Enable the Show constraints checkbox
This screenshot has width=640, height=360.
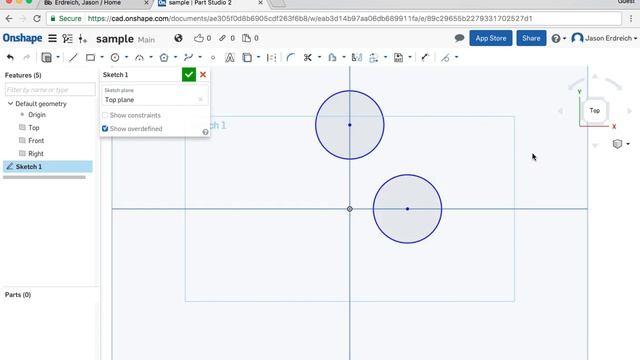click(105, 115)
